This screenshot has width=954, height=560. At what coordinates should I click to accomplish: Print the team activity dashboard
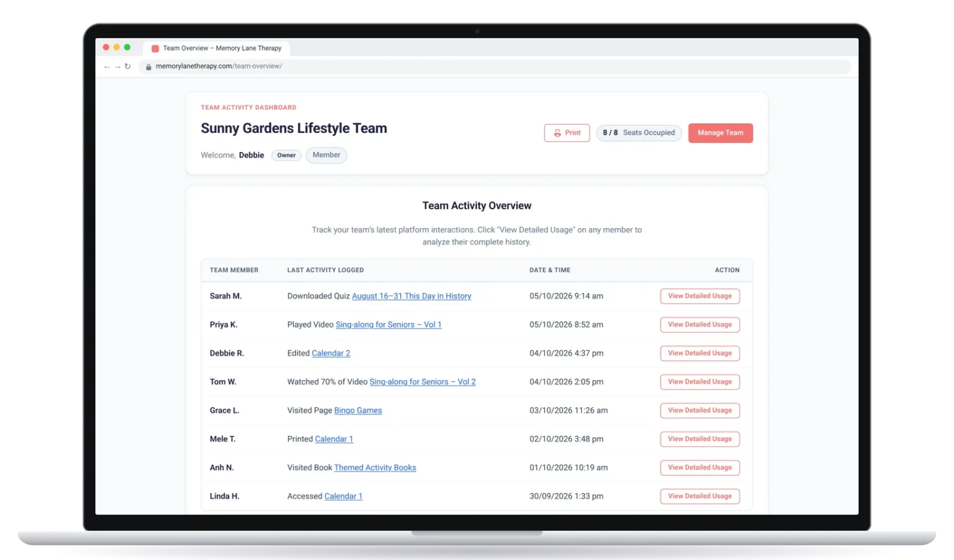(x=567, y=133)
